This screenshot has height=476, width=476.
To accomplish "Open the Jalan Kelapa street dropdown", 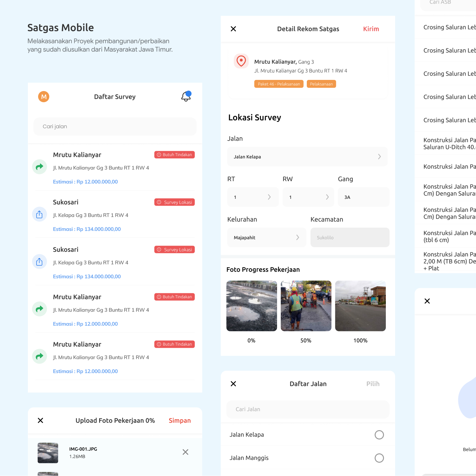I will 307,157.
